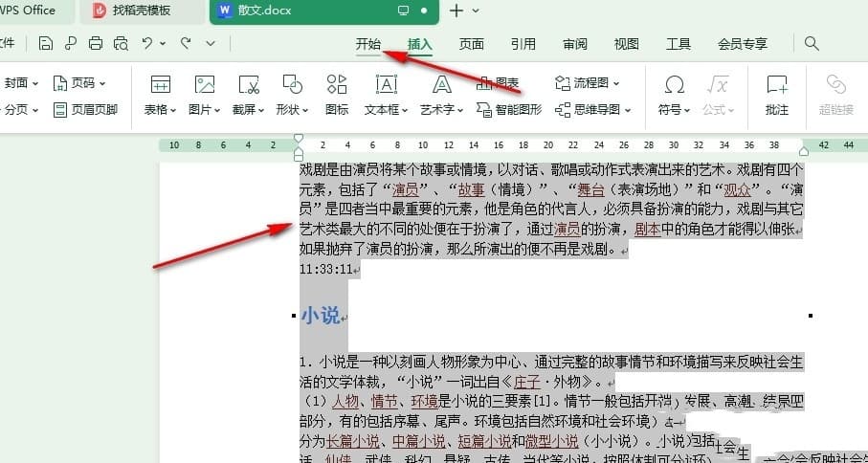Image resolution: width=868 pixels, height=463 pixels.
Task: Open the 审阅 tab
Action: (575, 44)
